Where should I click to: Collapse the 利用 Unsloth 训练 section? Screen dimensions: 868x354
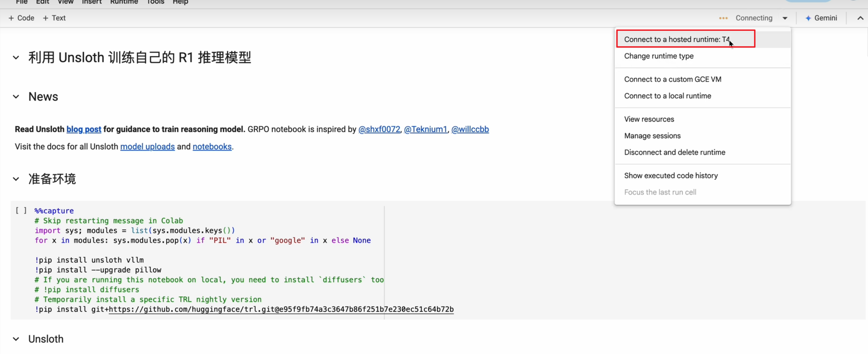click(x=16, y=57)
